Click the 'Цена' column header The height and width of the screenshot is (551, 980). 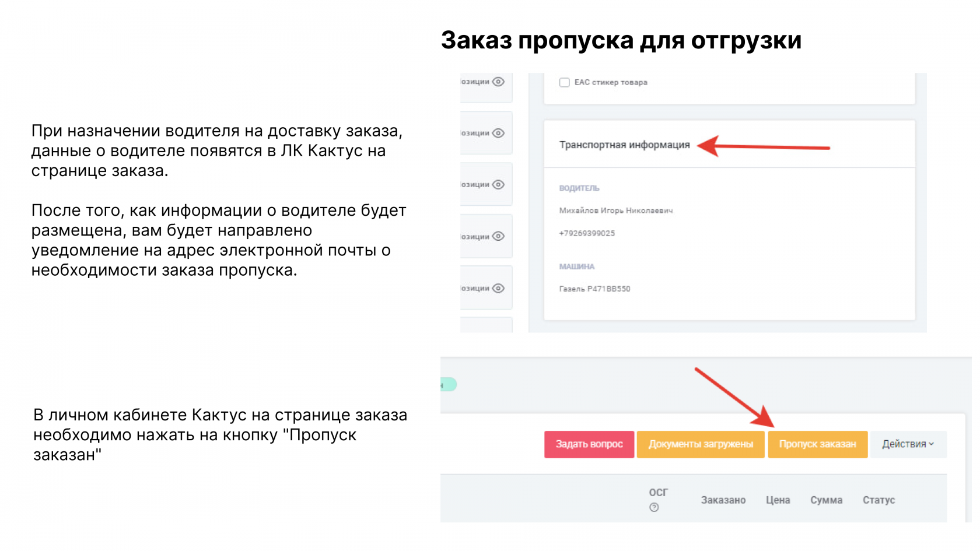point(778,500)
